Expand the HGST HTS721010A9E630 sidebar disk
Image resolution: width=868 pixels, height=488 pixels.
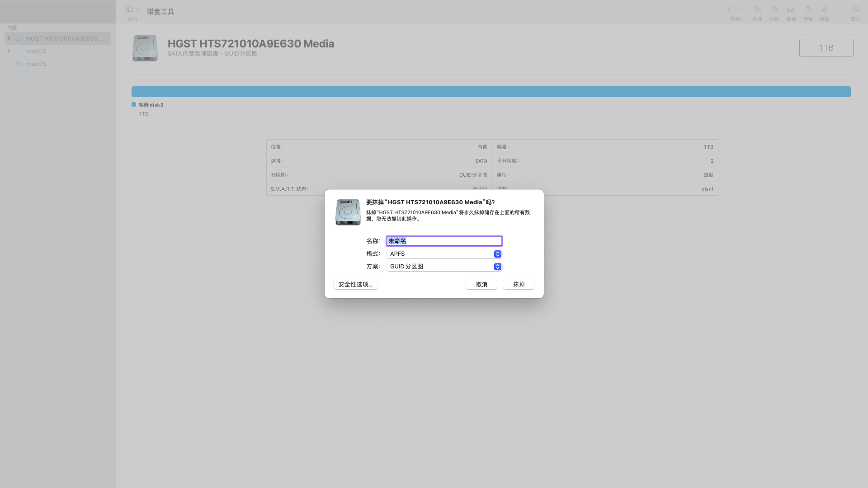tap(9, 38)
